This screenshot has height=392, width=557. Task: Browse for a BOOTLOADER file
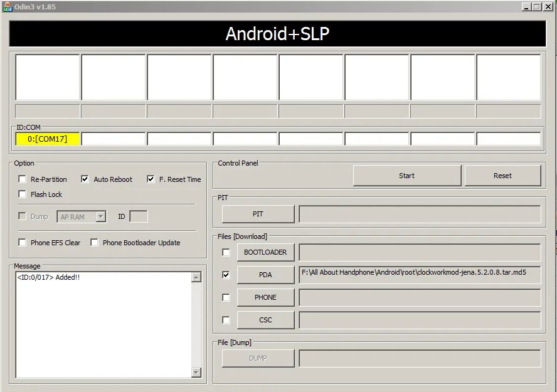(x=265, y=252)
